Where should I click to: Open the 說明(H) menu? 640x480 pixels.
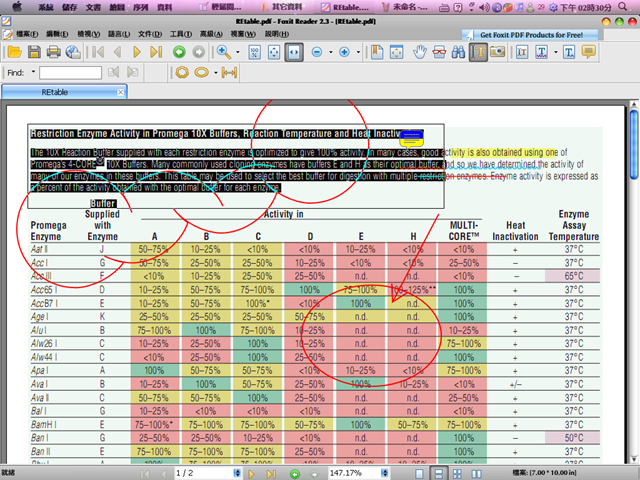[x=277, y=34]
